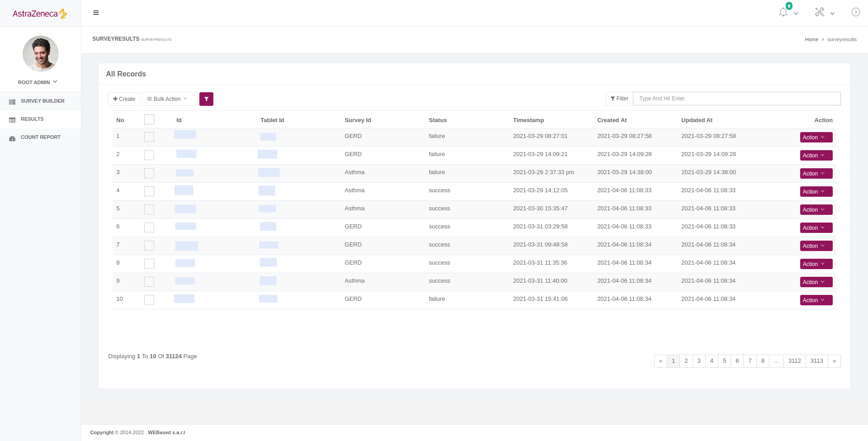Open the Survey Builder menu item
868x441 pixels.
(42, 101)
